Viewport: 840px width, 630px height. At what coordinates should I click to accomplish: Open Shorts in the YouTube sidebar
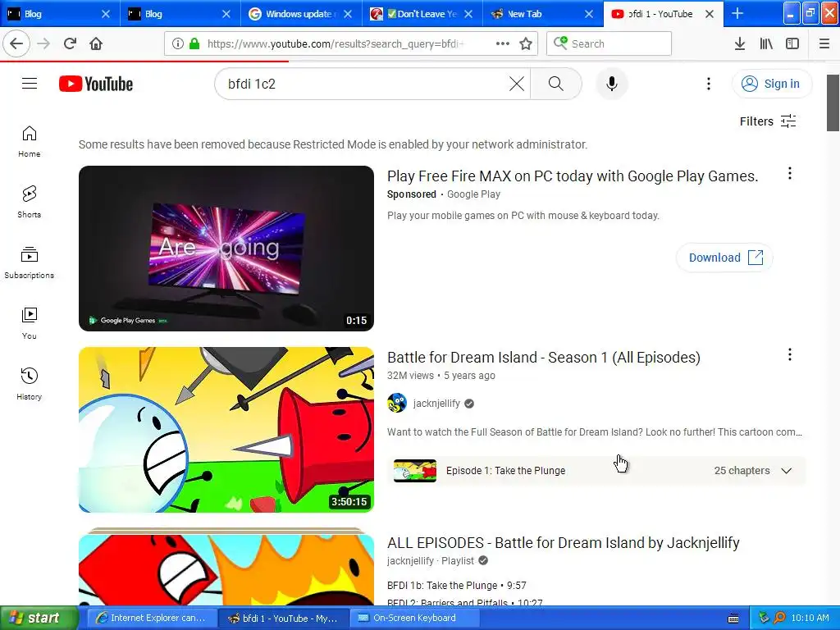[30, 202]
